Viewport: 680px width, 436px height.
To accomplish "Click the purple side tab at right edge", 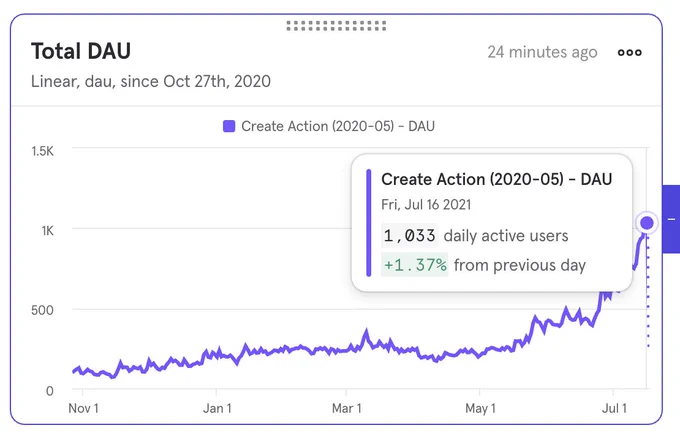I will (671, 219).
